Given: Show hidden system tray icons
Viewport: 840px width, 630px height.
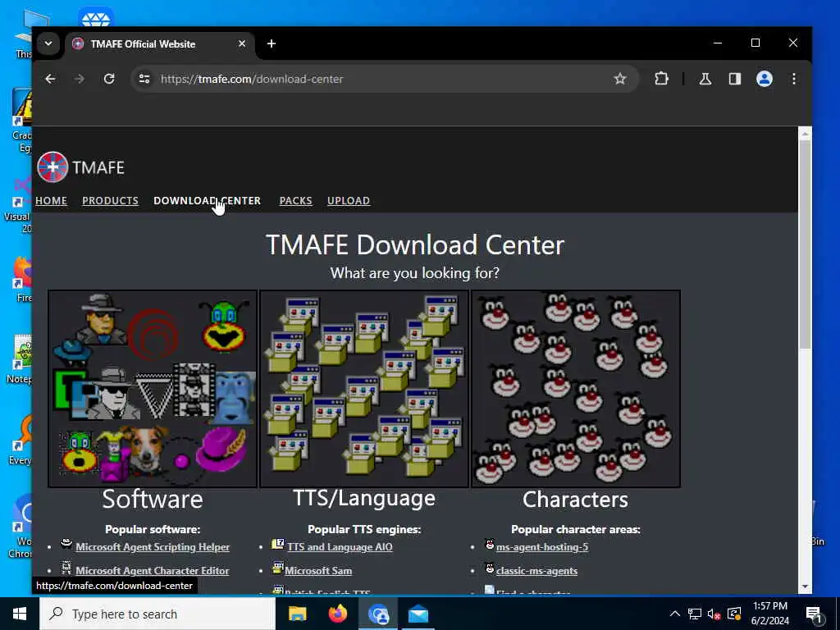Looking at the screenshot, I should [675, 614].
